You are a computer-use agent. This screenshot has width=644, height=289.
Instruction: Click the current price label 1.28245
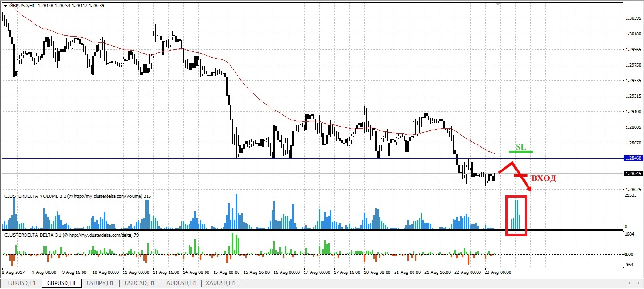(x=633, y=174)
